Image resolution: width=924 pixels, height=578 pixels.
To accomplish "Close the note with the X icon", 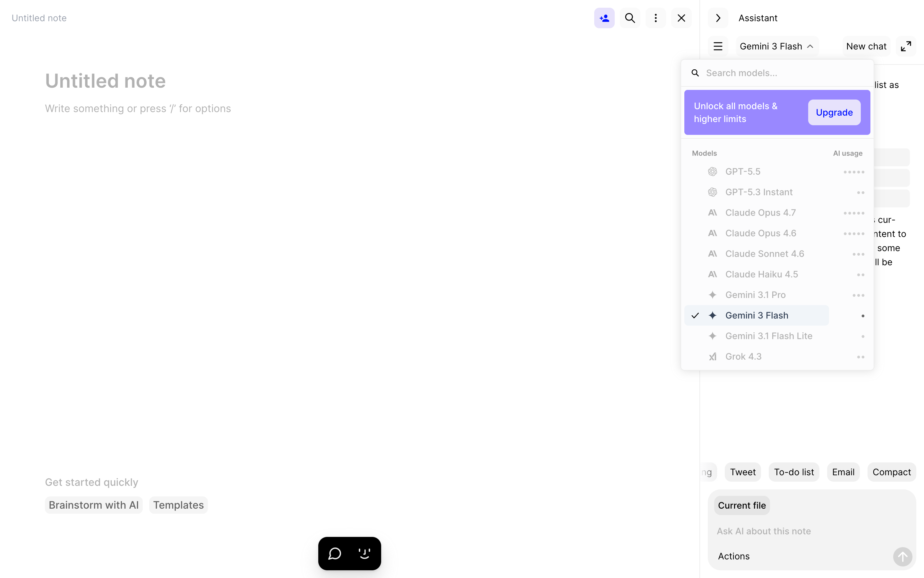I will [681, 18].
